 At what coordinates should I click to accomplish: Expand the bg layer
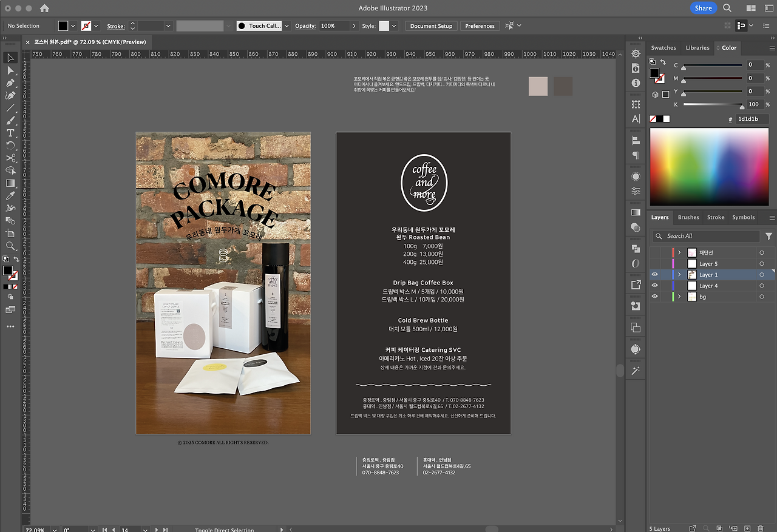coord(679,297)
